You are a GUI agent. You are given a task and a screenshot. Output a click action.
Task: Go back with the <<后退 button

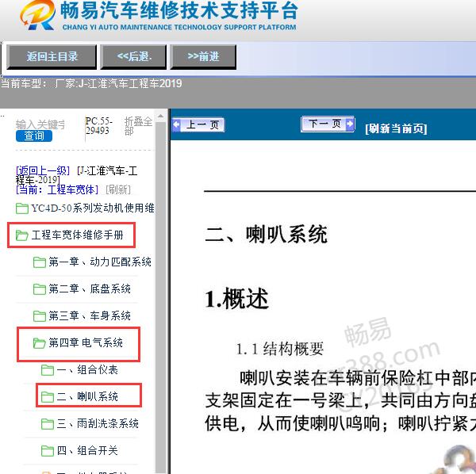click(x=133, y=57)
